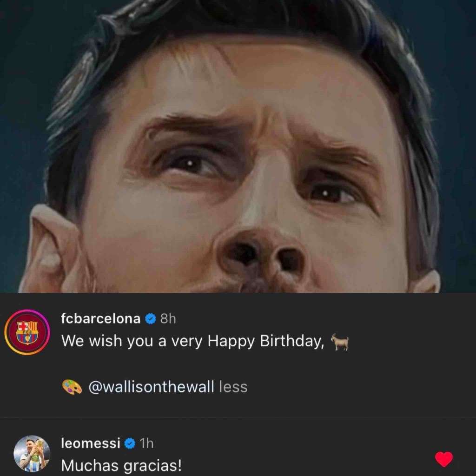Click the '8h' post timestamp

click(x=168, y=319)
